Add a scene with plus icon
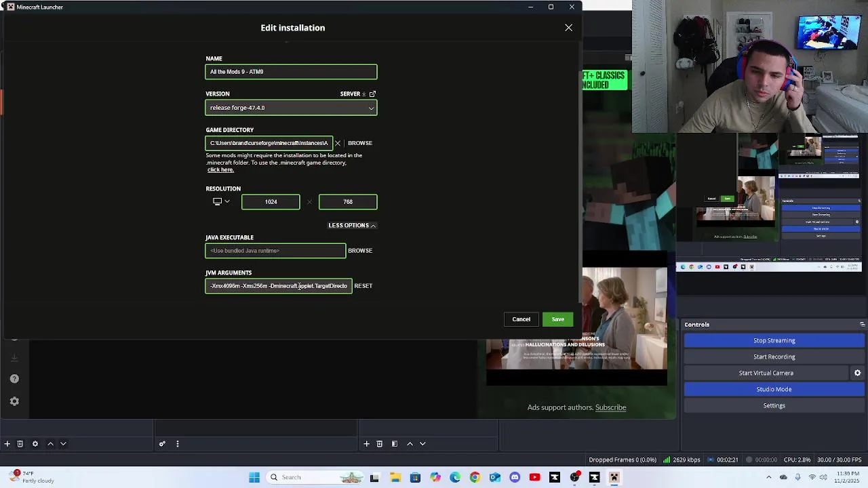Image resolution: width=868 pixels, height=488 pixels. tap(366, 444)
